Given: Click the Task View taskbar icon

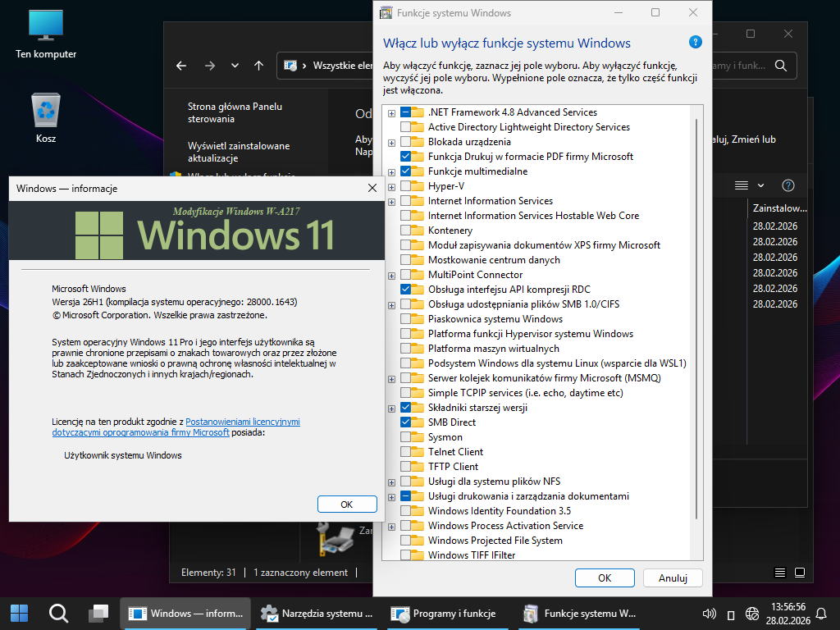Looking at the screenshot, I should tap(98, 613).
